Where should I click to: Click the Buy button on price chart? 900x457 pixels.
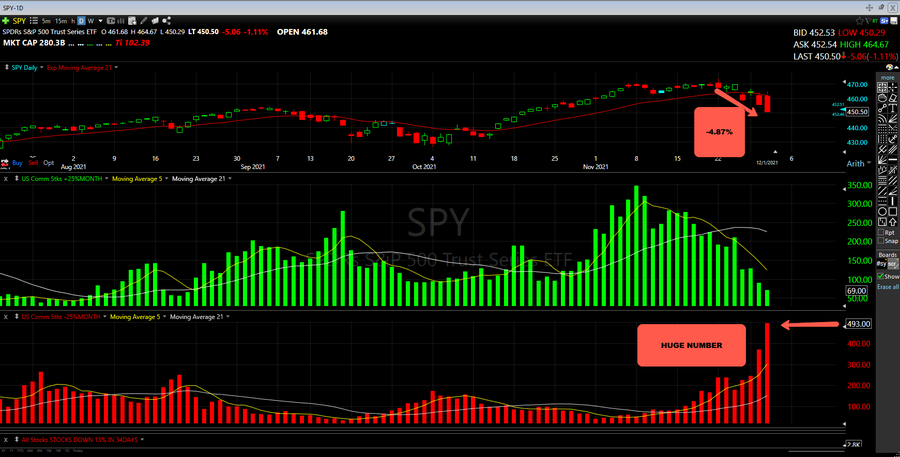(x=17, y=162)
